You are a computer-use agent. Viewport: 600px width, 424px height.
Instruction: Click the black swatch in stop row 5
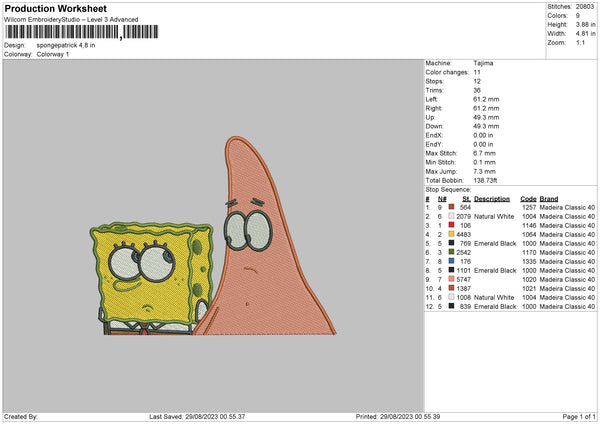click(451, 243)
